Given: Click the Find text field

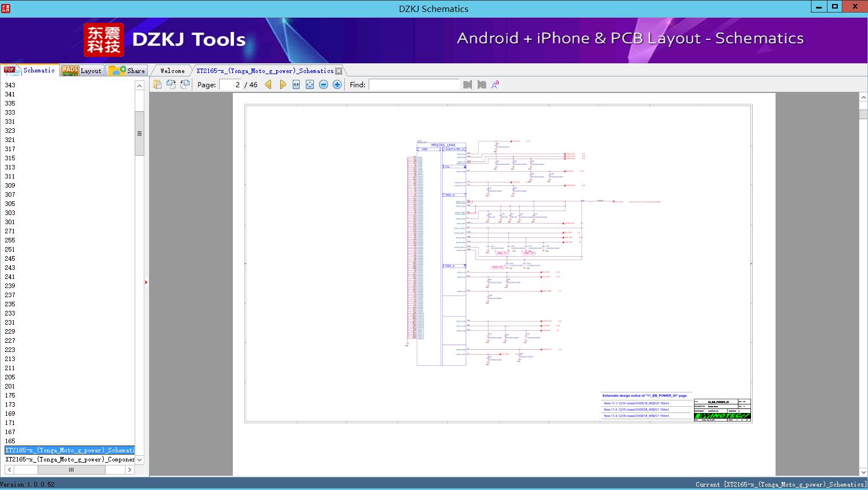Looking at the screenshot, I should tap(414, 84).
